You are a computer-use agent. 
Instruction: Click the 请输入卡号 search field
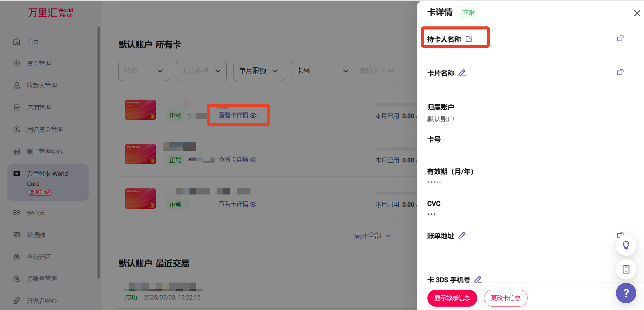pos(386,71)
